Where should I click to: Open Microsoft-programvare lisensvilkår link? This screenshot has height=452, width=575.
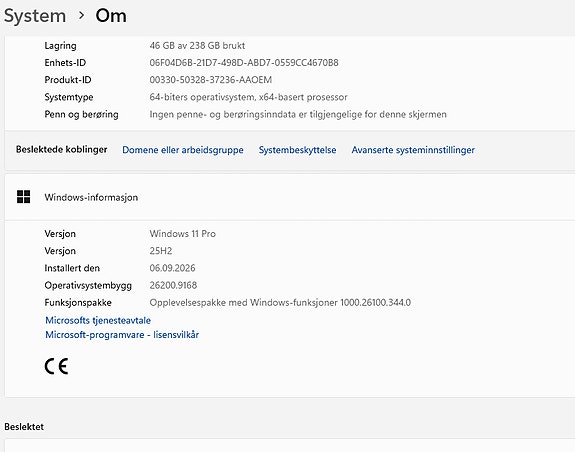[122, 335]
